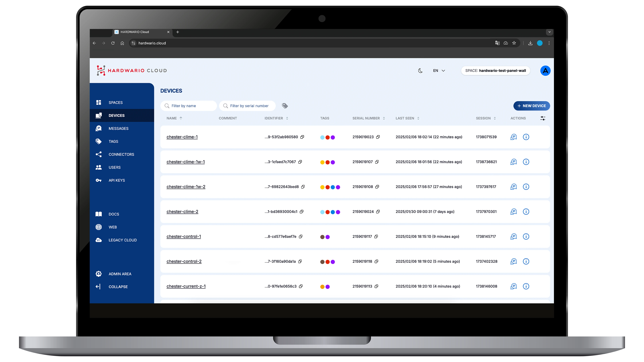Bookmark this page with star icon
This screenshot has width=644, height=362.
[x=514, y=43]
